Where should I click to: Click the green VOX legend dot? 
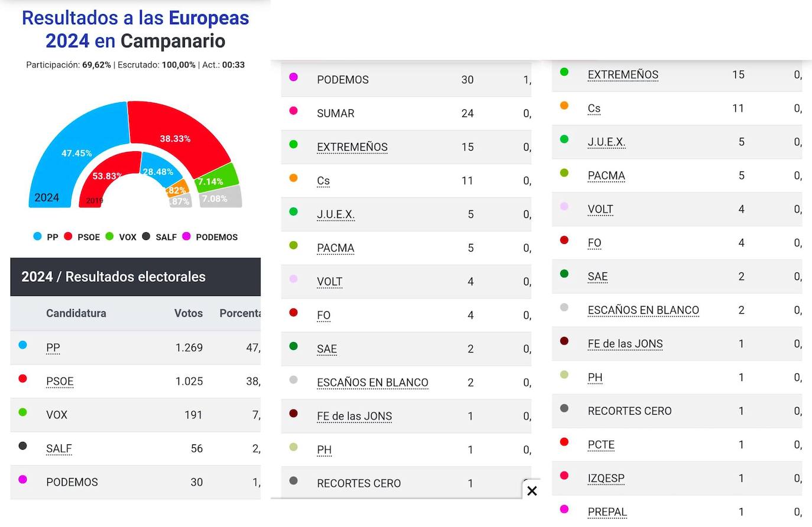[x=109, y=236]
